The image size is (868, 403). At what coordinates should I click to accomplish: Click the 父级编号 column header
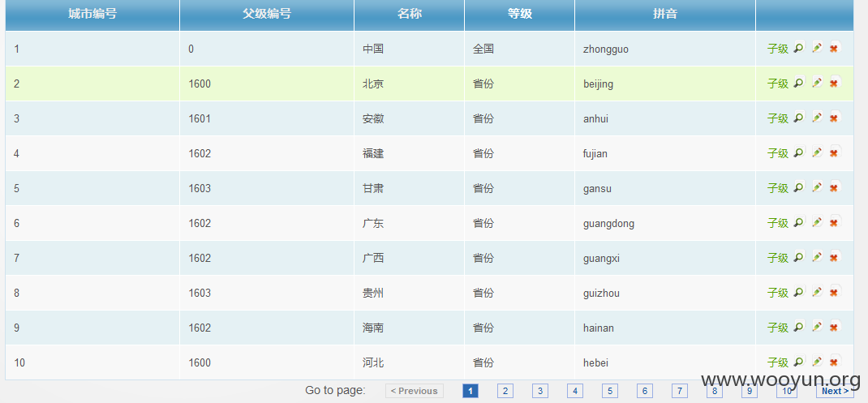pos(267,15)
